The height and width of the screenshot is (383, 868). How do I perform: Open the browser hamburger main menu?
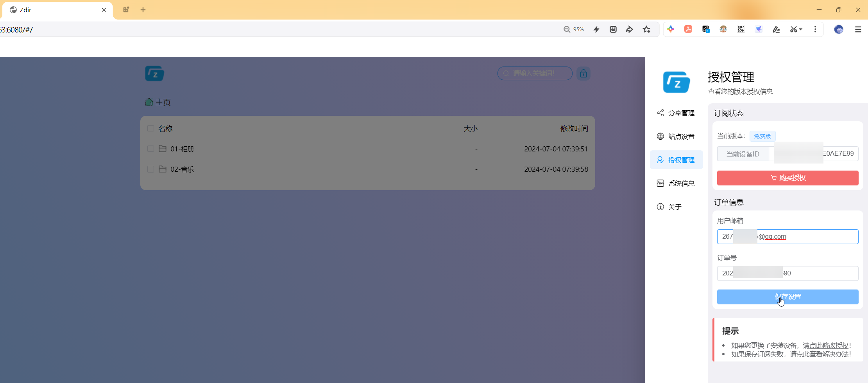coord(858,29)
